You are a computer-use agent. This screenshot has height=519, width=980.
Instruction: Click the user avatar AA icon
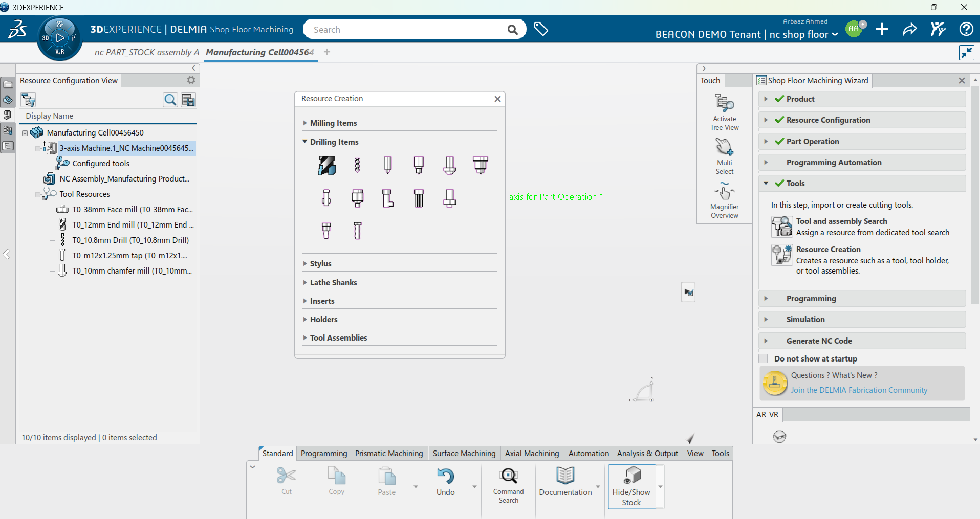pyautogui.click(x=854, y=29)
